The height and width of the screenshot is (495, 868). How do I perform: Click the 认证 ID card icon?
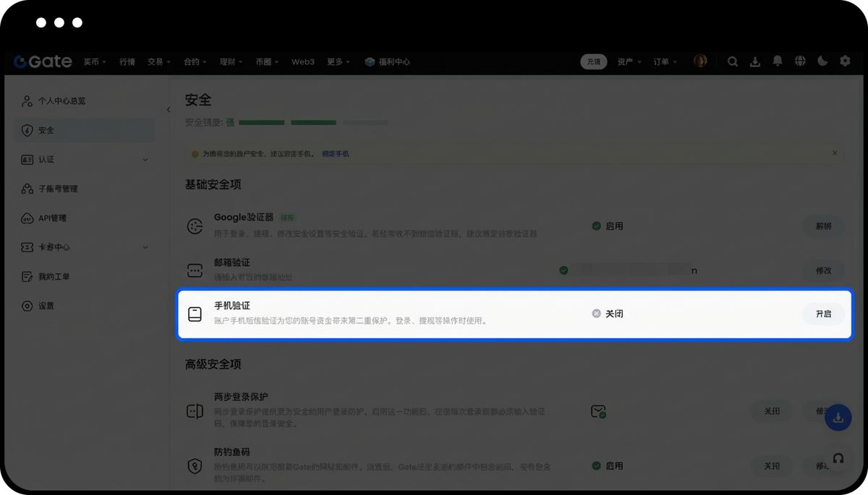pos(27,160)
